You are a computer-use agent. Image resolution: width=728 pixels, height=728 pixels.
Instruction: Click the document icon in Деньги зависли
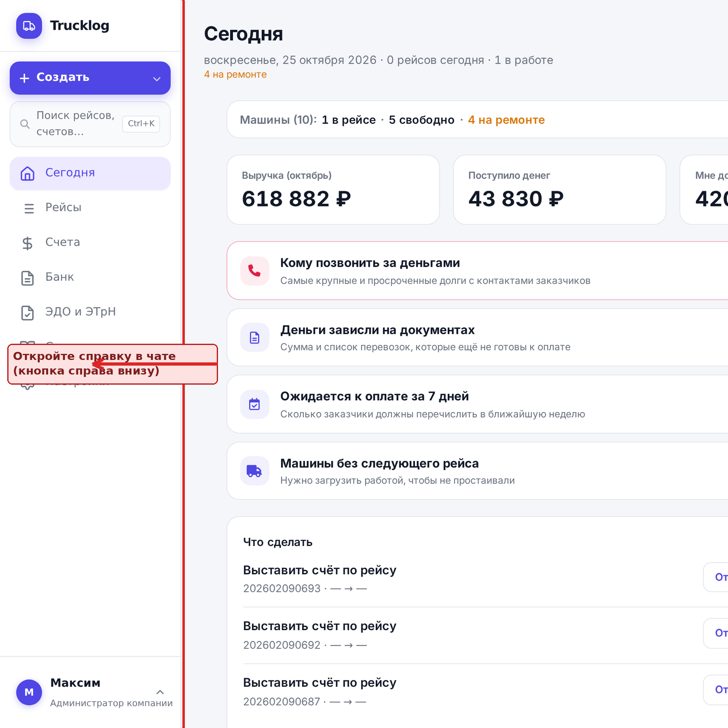point(255,338)
